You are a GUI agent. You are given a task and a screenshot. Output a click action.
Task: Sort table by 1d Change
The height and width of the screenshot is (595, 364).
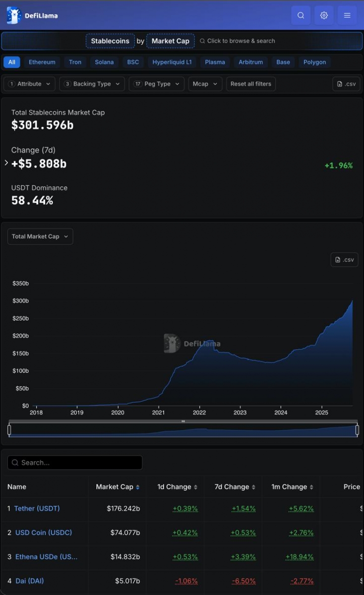[195, 487]
